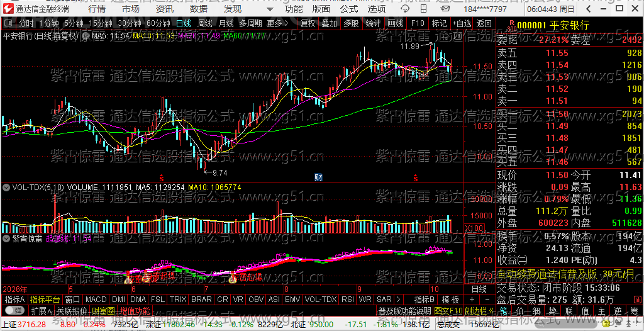Open the 财富圈 tab

click(x=103, y=310)
